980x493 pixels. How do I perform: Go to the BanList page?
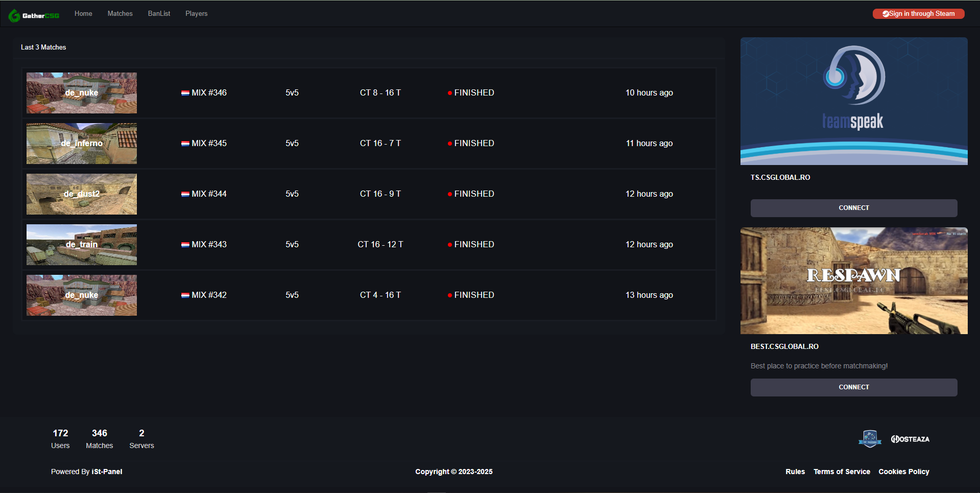point(159,14)
